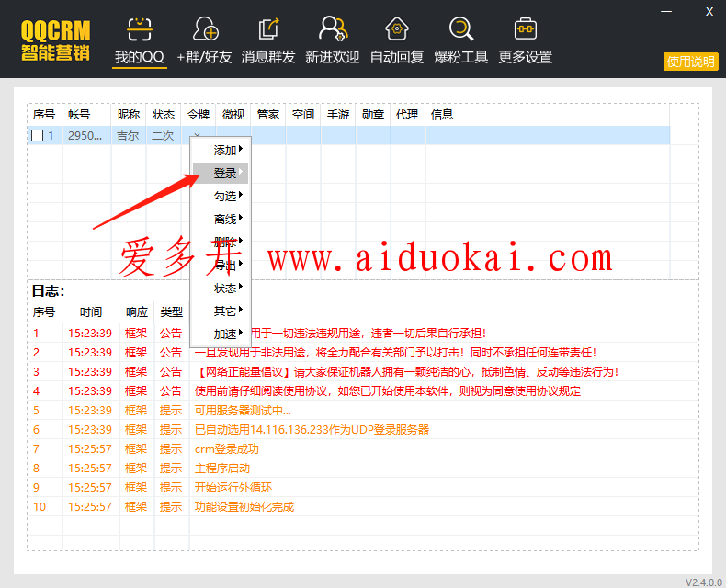Screen dimensions: 726x588
Task: Click the log 时间 column header
Action: tap(91, 312)
